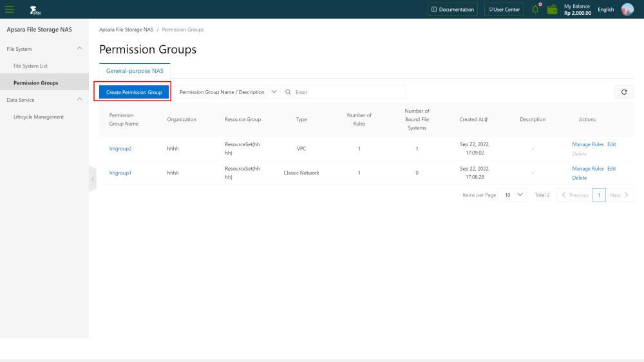Open the green wallet icon
This screenshot has width=644, height=362.
[552, 9]
